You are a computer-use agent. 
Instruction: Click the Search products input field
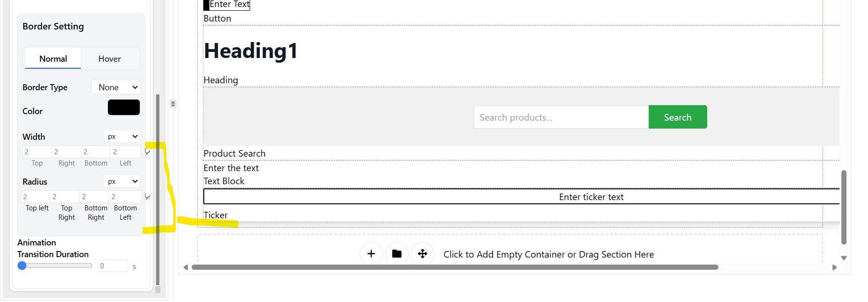(x=561, y=117)
